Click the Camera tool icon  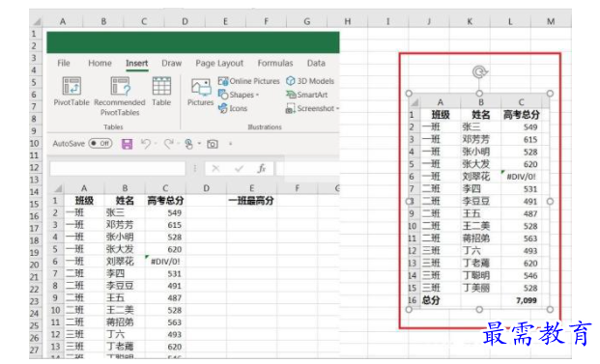[x=213, y=144]
